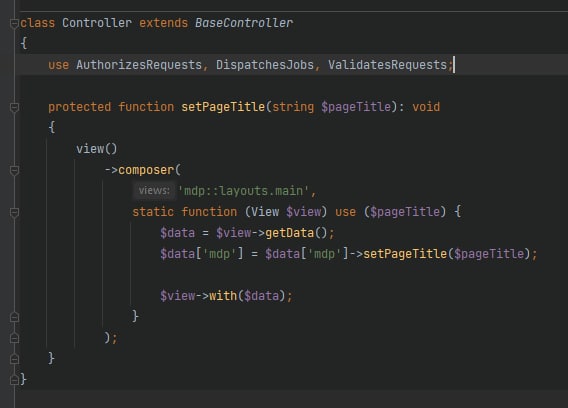The height and width of the screenshot is (408, 568).
Task: Click '$pageTitle' argument in setPageTitle call
Action: [x=489, y=254]
